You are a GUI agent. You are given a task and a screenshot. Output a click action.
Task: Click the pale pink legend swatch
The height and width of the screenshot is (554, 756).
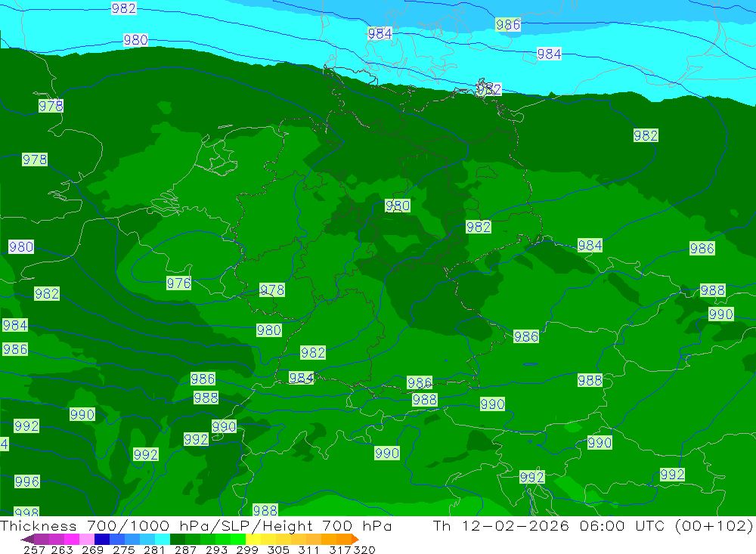(87, 539)
